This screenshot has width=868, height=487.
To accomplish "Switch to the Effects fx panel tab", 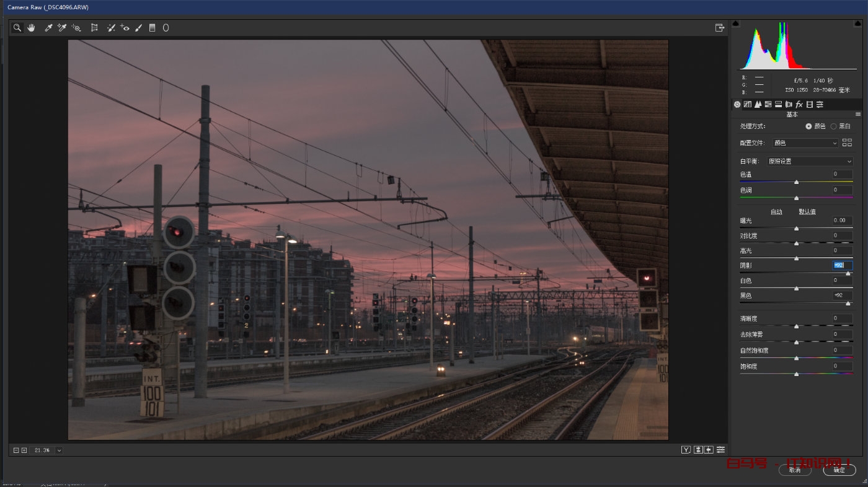I will point(799,104).
